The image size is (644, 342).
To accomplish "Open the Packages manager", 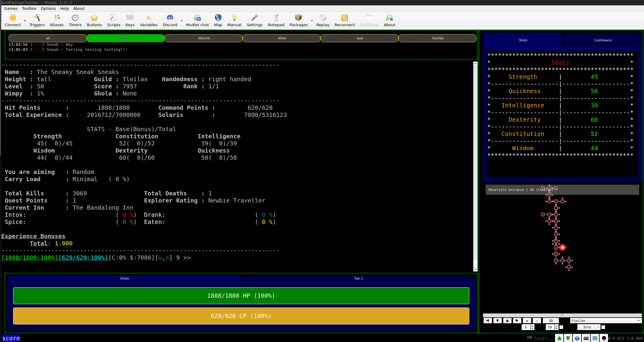I will (x=298, y=21).
